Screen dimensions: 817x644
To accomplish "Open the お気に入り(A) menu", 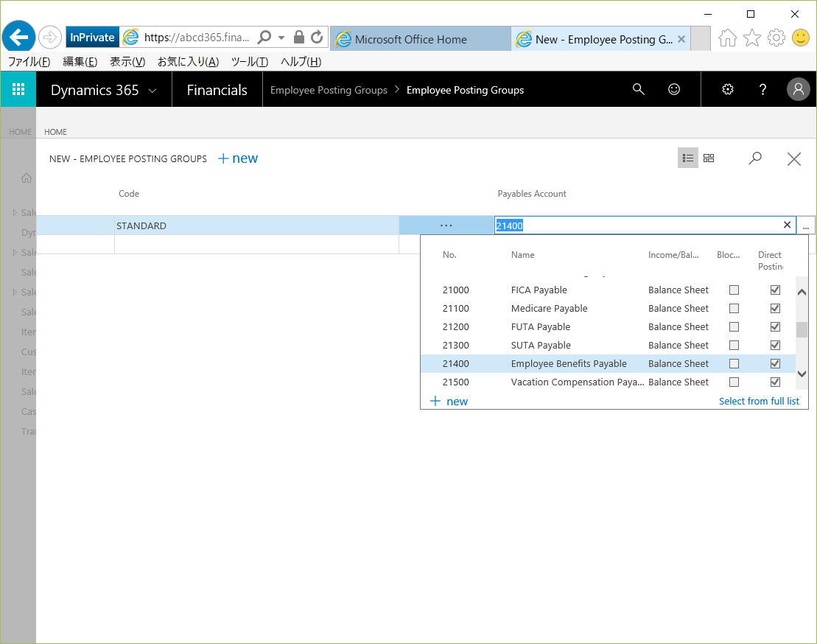I will point(188,62).
